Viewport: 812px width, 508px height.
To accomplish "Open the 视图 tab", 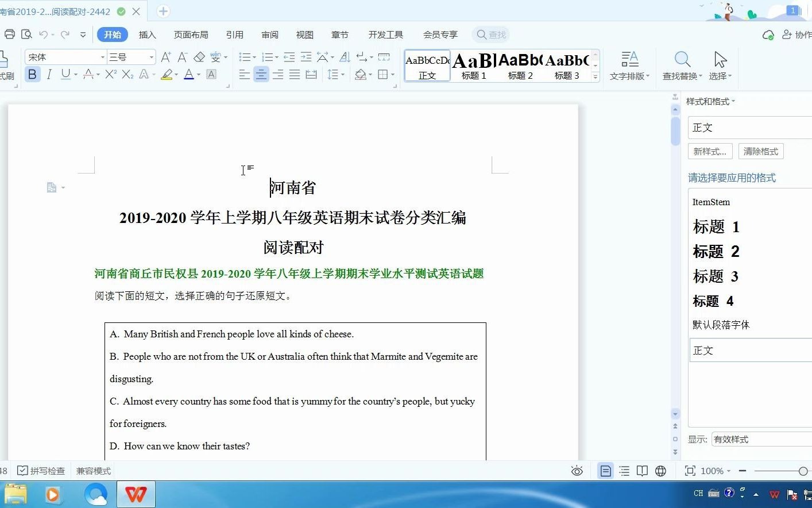I will (305, 34).
